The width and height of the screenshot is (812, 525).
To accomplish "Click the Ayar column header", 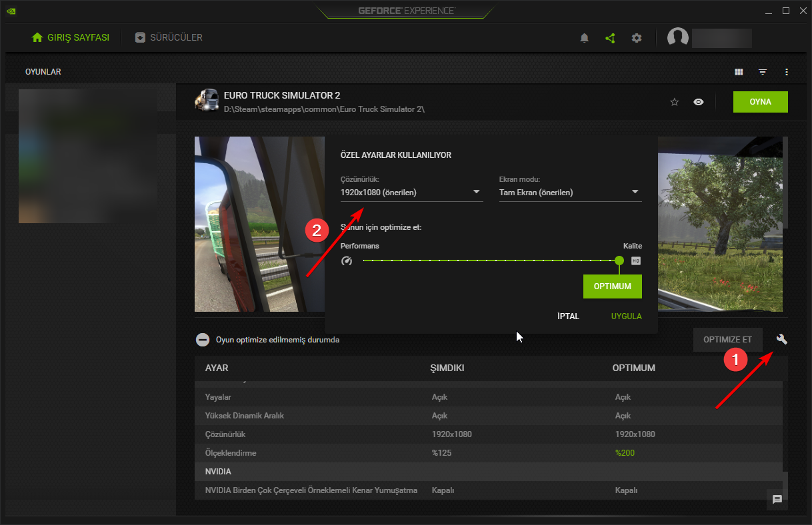I will [217, 368].
